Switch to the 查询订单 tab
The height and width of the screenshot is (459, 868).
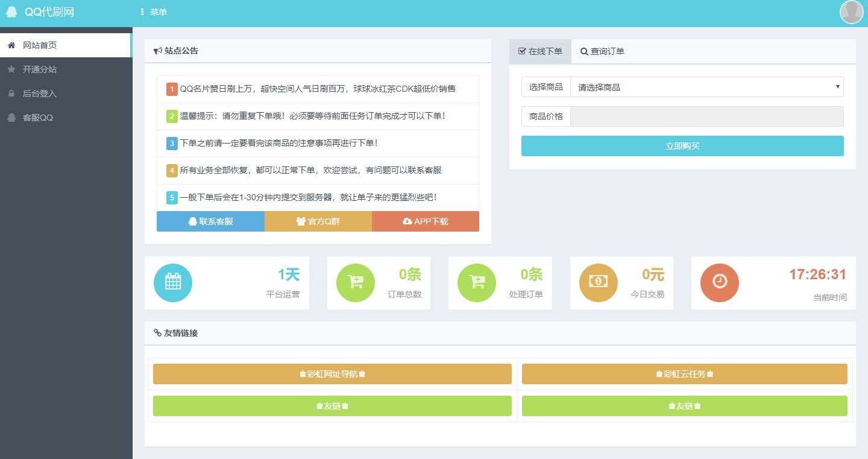(601, 51)
